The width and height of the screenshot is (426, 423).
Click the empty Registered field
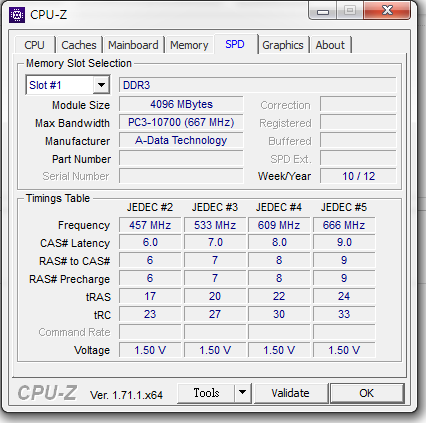point(358,122)
